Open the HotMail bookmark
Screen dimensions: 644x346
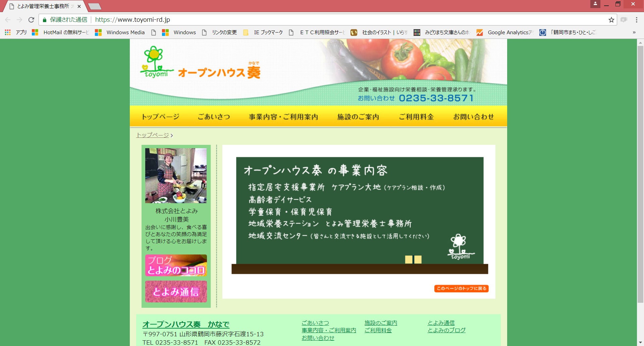point(60,32)
